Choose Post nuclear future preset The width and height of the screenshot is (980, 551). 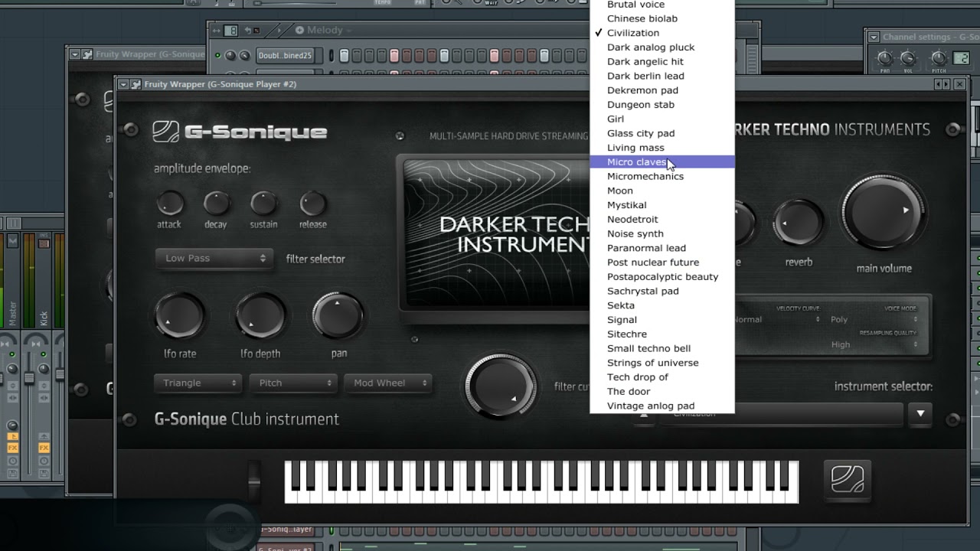pos(662,262)
